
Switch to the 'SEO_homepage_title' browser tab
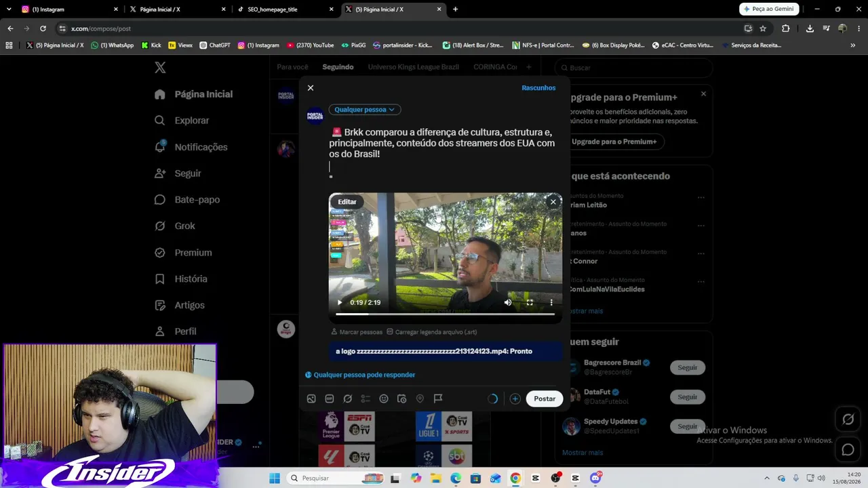coord(285,9)
